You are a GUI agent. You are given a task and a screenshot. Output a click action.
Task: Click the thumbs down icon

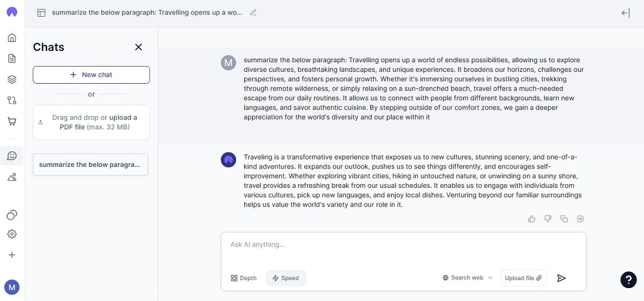(x=548, y=219)
